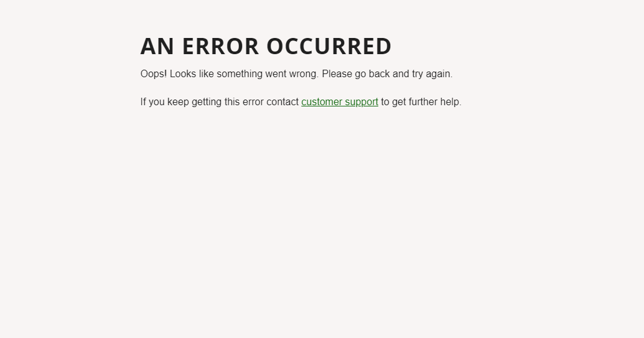Click the word 'customer' in the green link
The image size is (644, 338).
click(322, 102)
